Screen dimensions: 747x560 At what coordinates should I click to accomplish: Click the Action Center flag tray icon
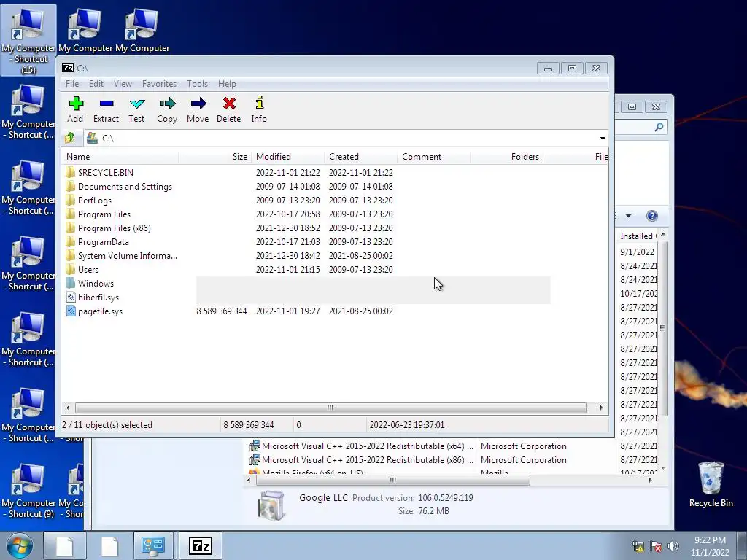(x=656, y=546)
